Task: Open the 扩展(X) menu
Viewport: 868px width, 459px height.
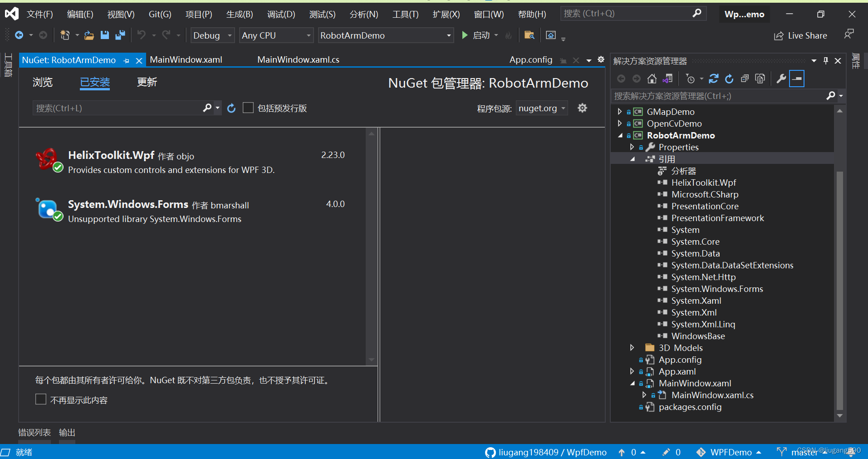Action: click(446, 14)
